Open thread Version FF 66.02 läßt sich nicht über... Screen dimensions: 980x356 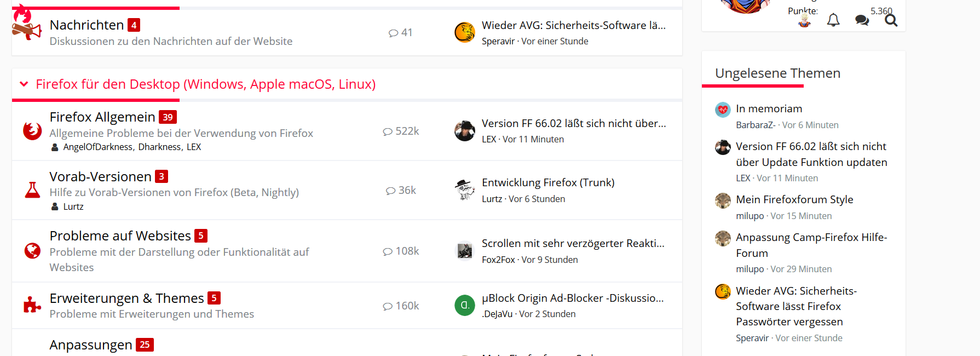(x=573, y=123)
